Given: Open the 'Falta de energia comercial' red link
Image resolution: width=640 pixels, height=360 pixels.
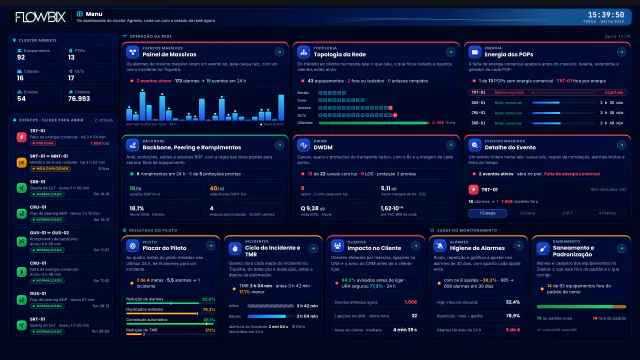Looking at the screenshot, I should pos(572,174).
